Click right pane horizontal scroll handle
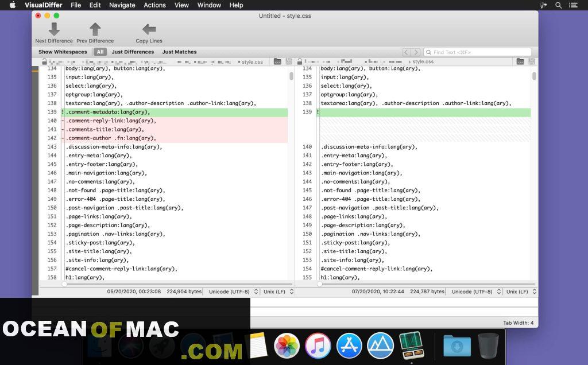This screenshot has height=365, width=588. point(319,284)
